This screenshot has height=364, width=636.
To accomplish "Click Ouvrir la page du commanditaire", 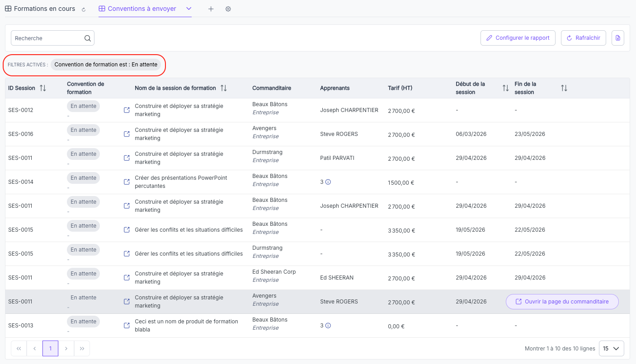I will [x=562, y=302].
